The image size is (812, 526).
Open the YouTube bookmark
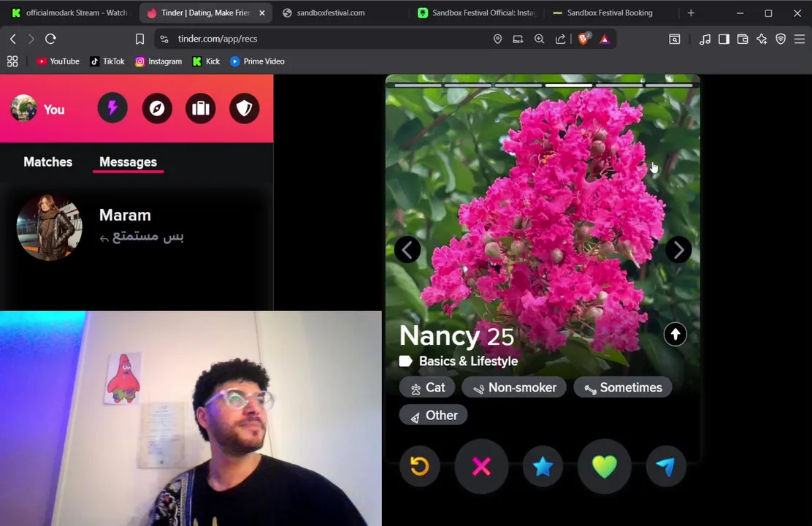tap(58, 61)
